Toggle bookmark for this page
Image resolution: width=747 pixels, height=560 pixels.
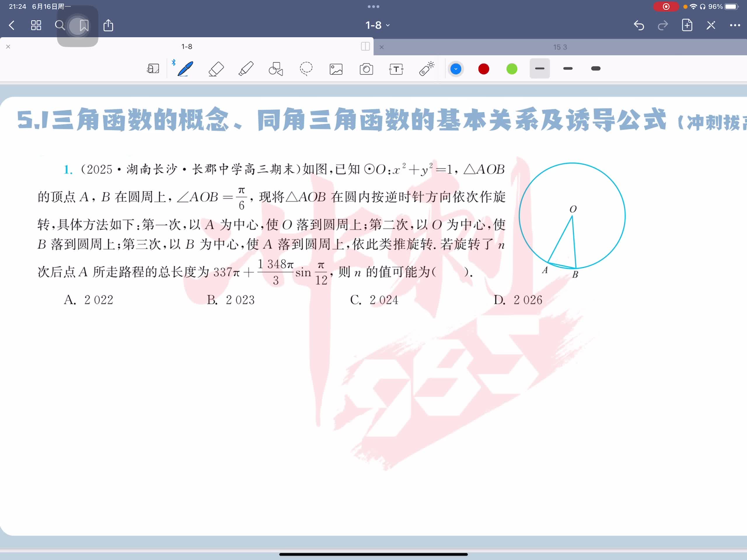(x=84, y=25)
